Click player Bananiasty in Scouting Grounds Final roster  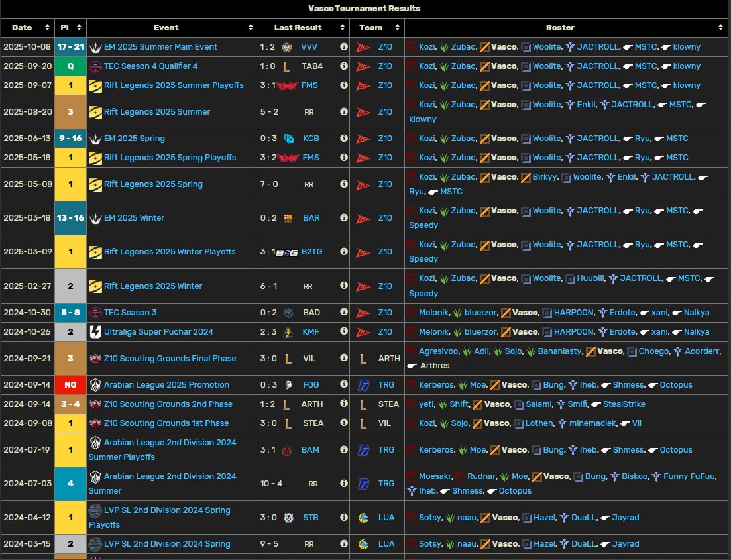559,351
